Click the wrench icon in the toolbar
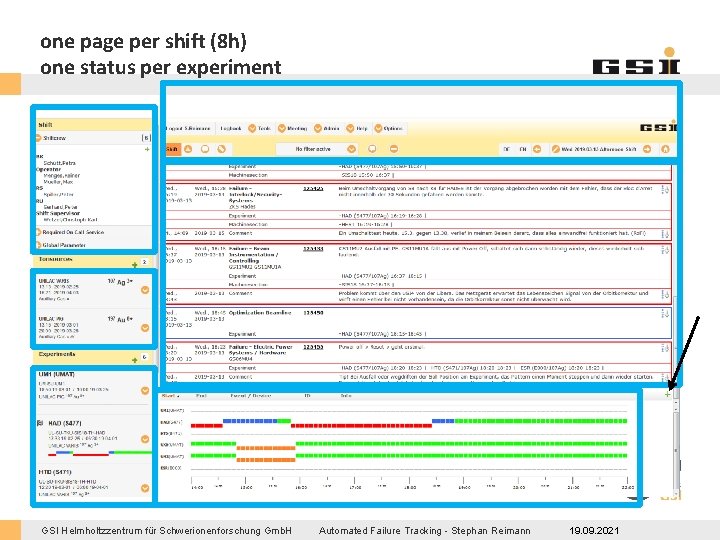The width and height of the screenshot is (720, 540). pos(221,149)
